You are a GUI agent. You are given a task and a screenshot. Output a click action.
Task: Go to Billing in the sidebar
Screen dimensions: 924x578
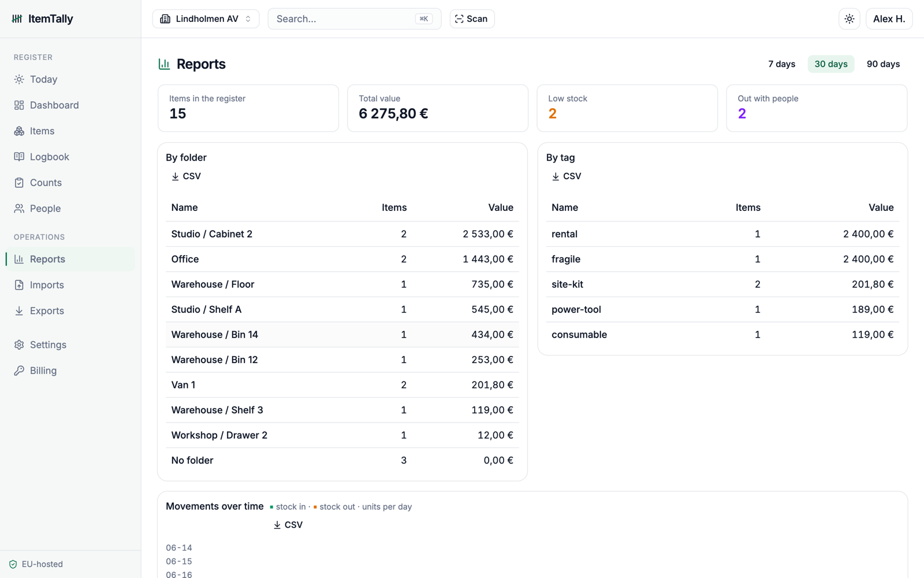tap(70, 370)
